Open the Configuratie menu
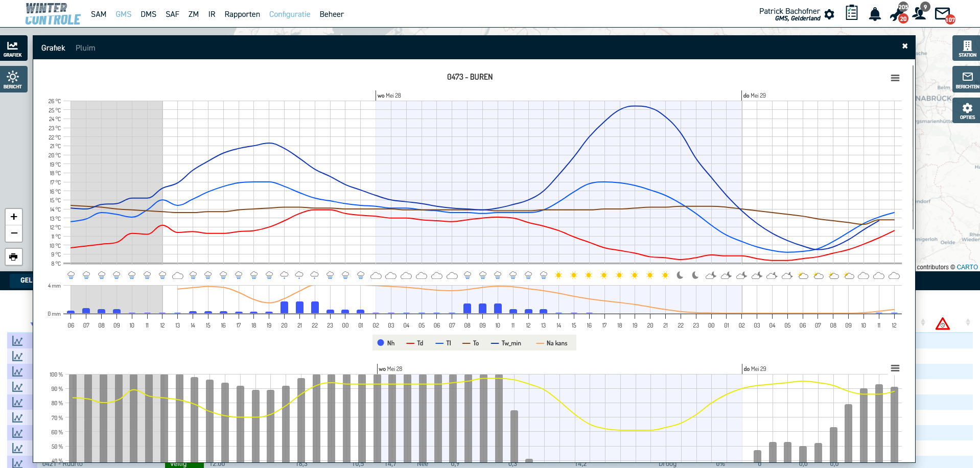This screenshot has width=980, height=468. click(x=290, y=14)
